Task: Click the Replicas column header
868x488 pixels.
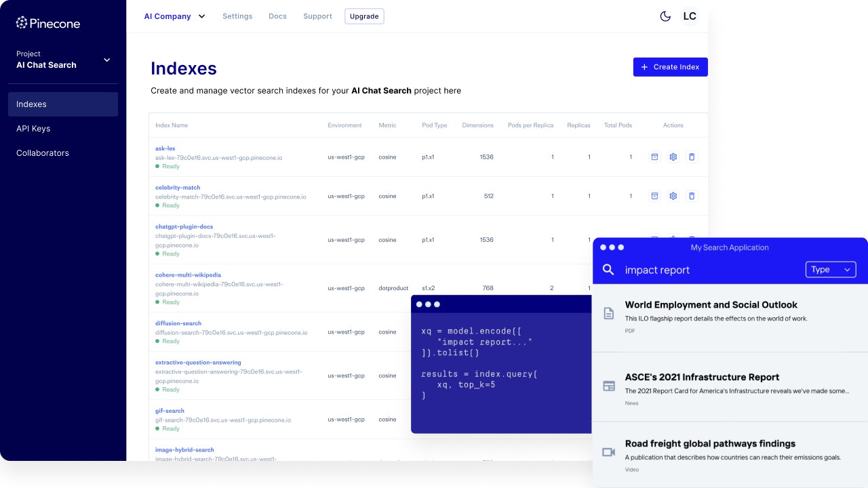Action: (578, 125)
